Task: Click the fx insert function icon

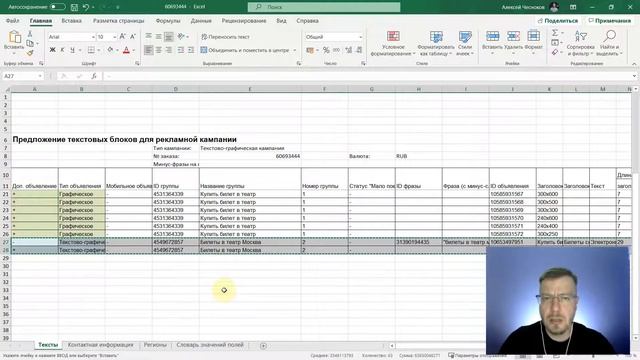Action: [94, 76]
